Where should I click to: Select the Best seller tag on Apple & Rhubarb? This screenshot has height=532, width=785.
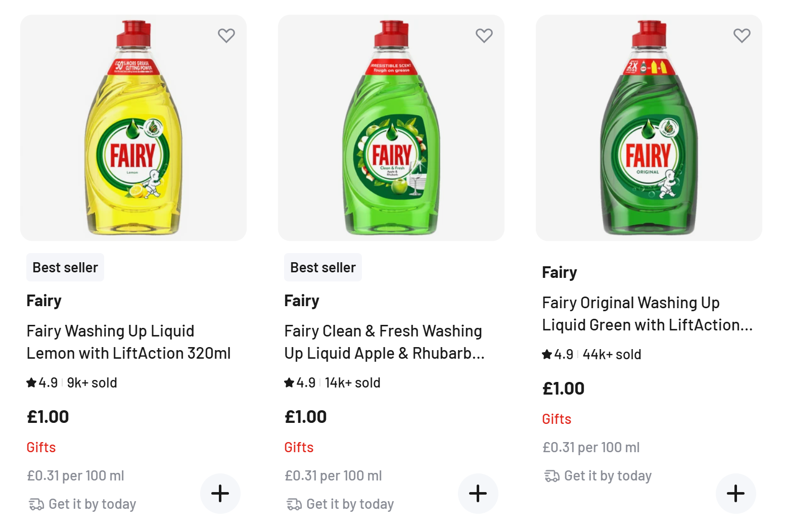[322, 267]
